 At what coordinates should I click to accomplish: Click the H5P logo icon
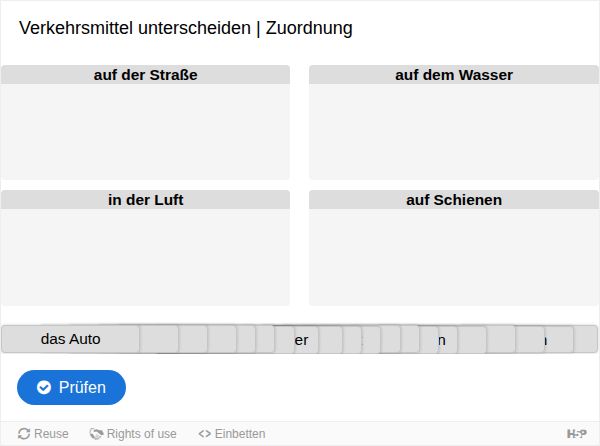click(576, 434)
